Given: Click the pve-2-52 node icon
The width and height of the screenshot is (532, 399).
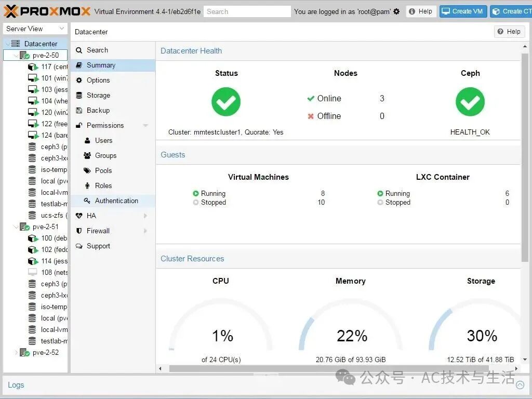Looking at the screenshot, I should click(x=24, y=353).
